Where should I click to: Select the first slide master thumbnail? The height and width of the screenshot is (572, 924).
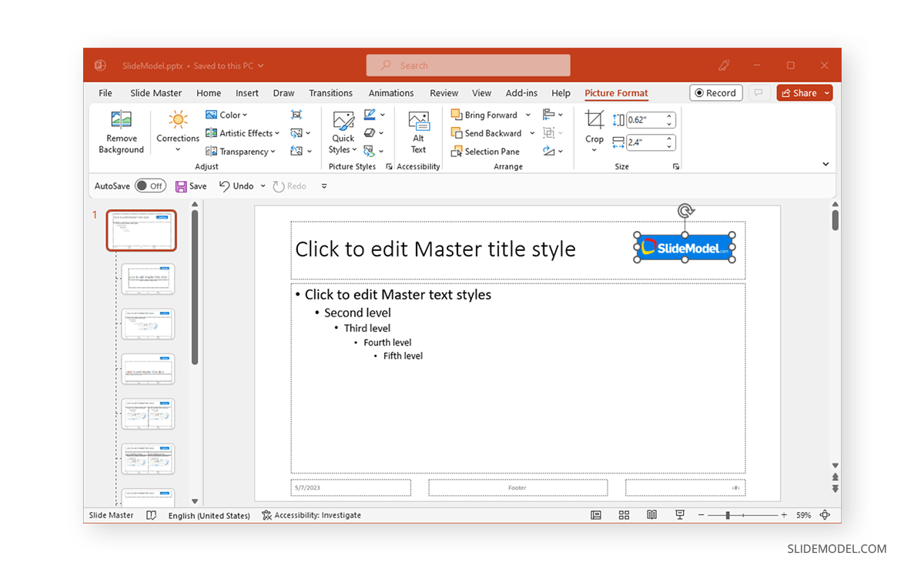point(142,229)
